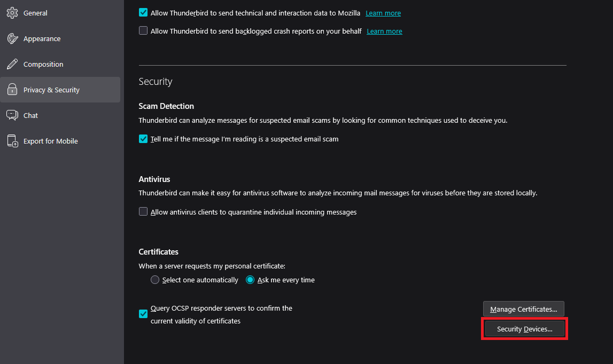
Task: Go to the Composition settings tab
Action: tap(43, 64)
